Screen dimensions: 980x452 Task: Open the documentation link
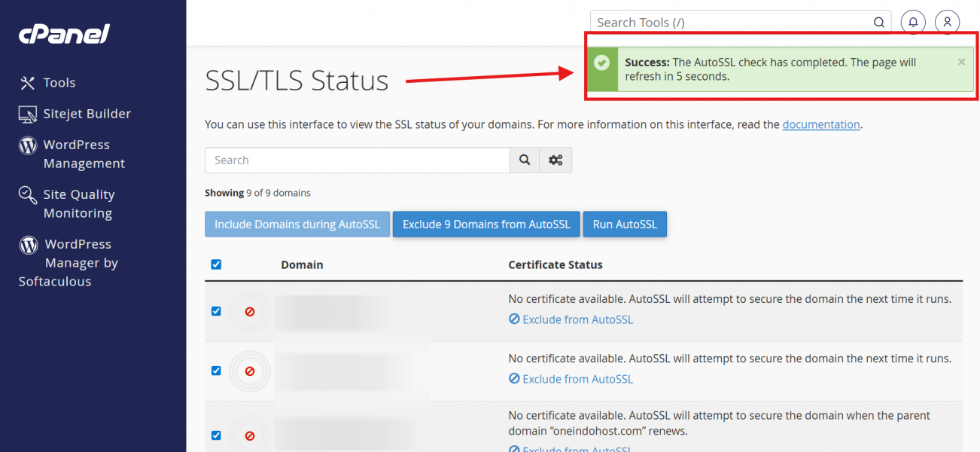(820, 125)
